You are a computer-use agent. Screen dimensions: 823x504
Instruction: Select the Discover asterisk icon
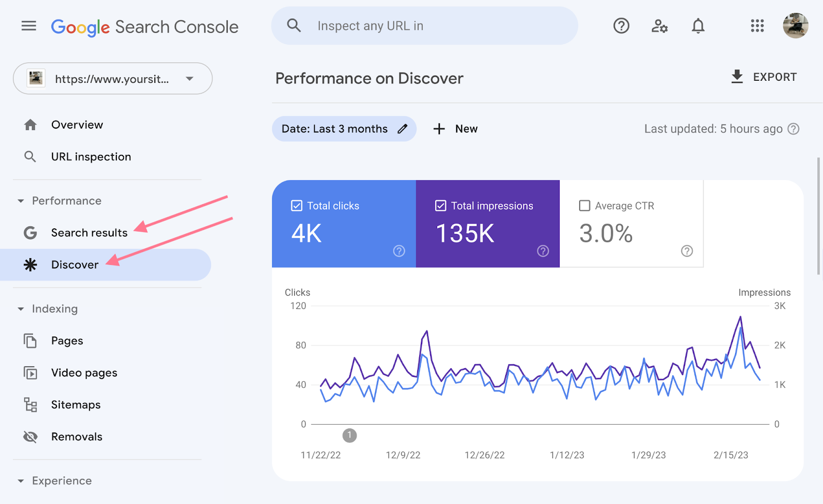click(30, 264)
